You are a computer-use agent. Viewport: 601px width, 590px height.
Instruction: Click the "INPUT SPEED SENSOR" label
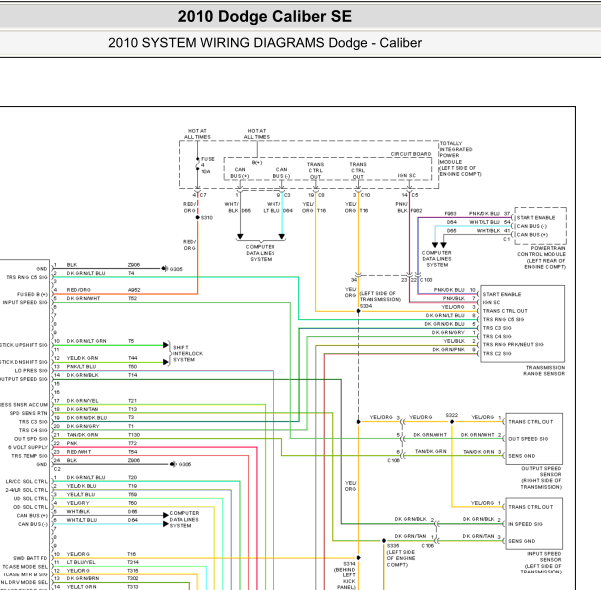tap(544, 557)
